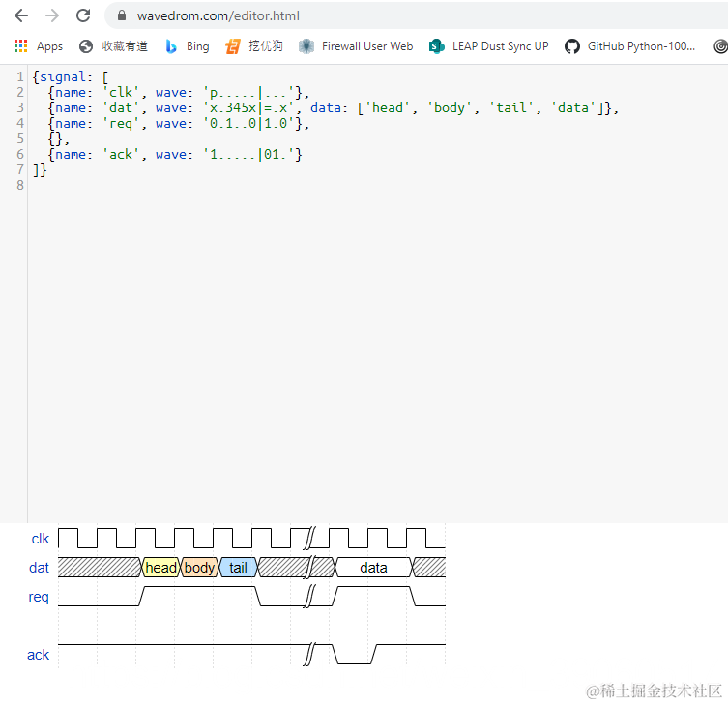
Task: Click line number 1 in editor gutter
Action: point(20,76)
